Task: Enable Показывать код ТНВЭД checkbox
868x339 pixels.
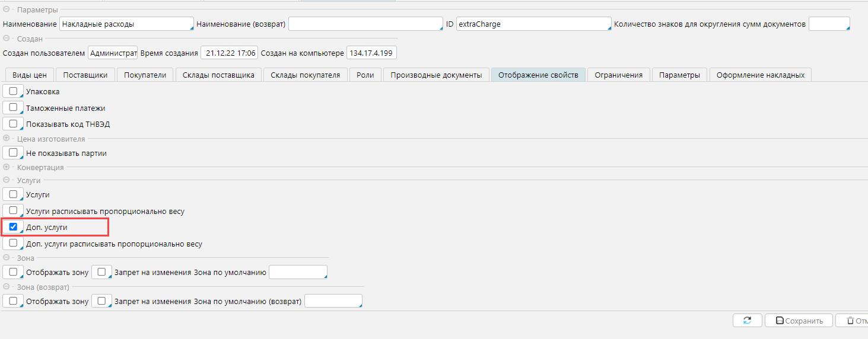Action: [13, 124]
